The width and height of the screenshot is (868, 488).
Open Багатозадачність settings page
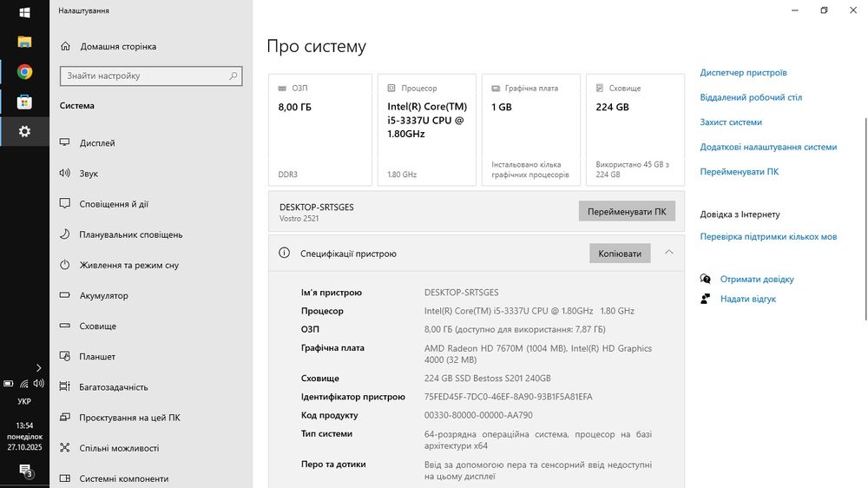114,386
